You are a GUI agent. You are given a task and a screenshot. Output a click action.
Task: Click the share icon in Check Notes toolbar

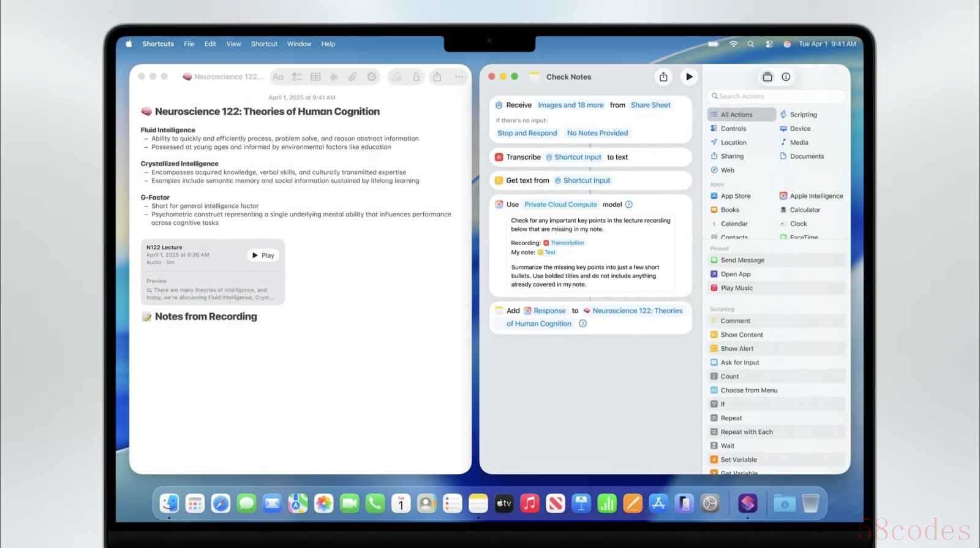(x=663, y=77)
